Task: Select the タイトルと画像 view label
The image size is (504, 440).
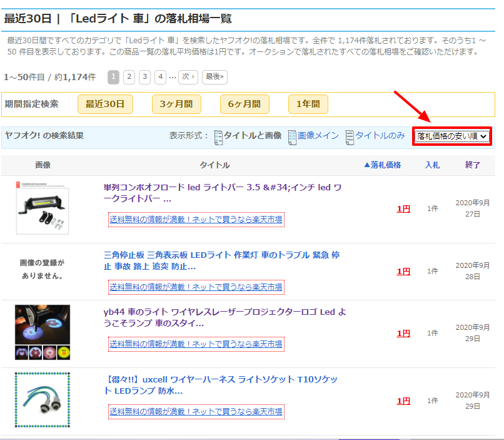Action: coord(253,135)
